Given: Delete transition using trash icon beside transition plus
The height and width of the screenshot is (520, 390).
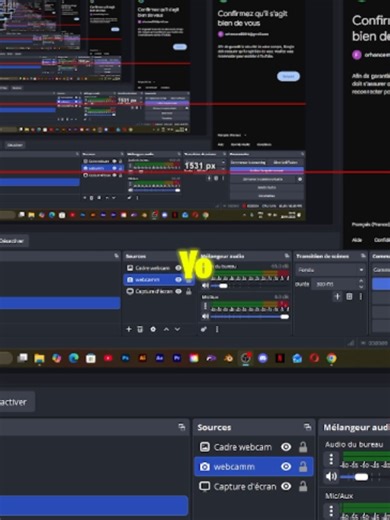Looking at the screenshot, I should [349, 296].
